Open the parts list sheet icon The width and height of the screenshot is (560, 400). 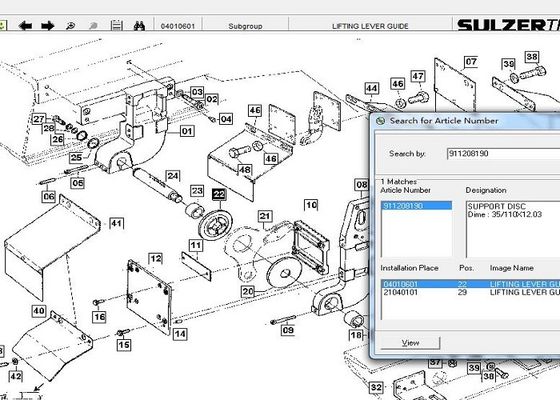click(x=116, y=26)
